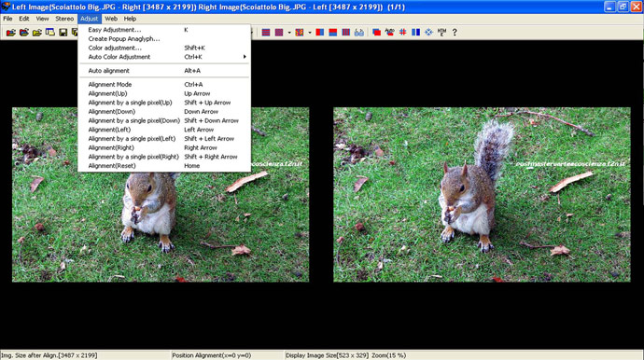The image size is (644, 360).
Task: Click the Save Stereo Image floppy icon
Action: click(63, 33)
